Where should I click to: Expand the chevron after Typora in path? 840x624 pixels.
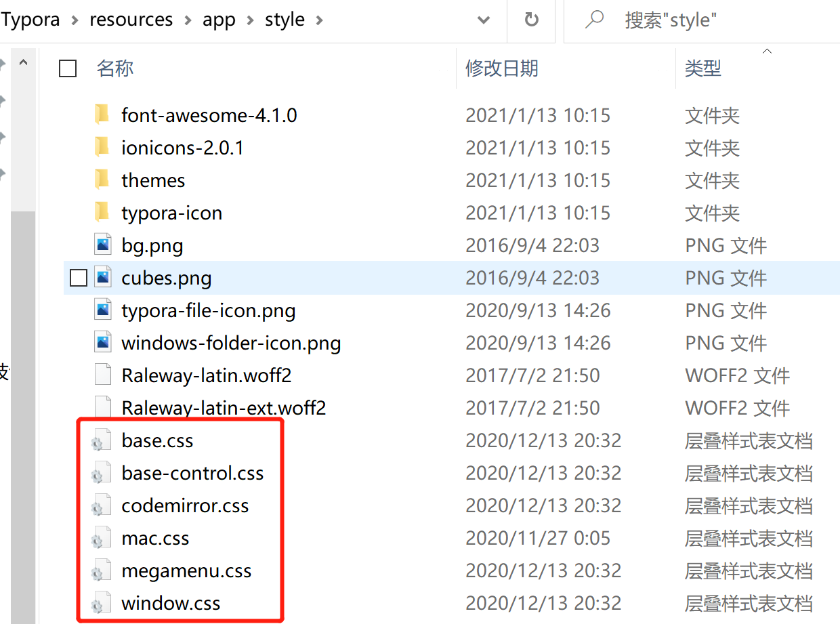click(x=75, y=20)
